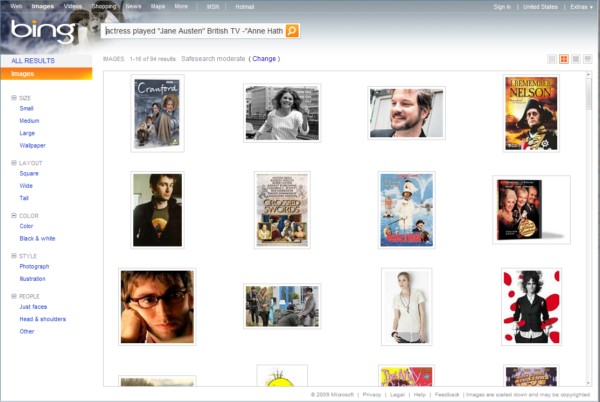Collapse the PEOPLE filter section

click(14, 296)
